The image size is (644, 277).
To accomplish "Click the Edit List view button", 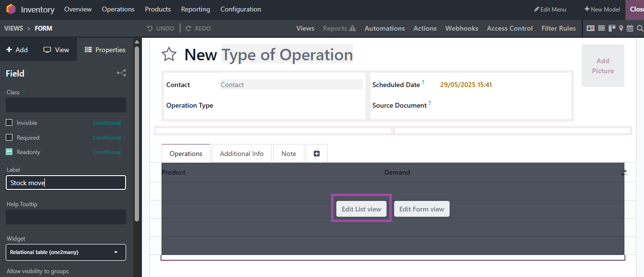I will 362,209.
